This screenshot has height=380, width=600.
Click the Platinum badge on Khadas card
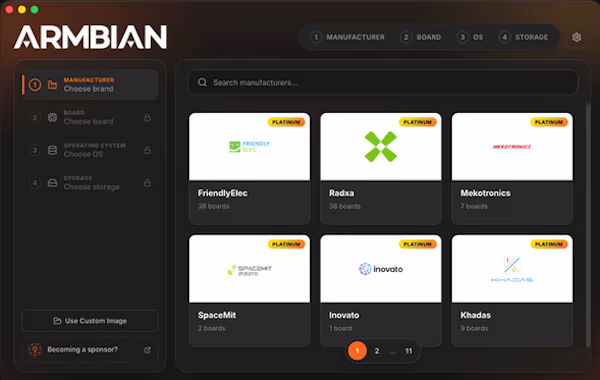549,244
